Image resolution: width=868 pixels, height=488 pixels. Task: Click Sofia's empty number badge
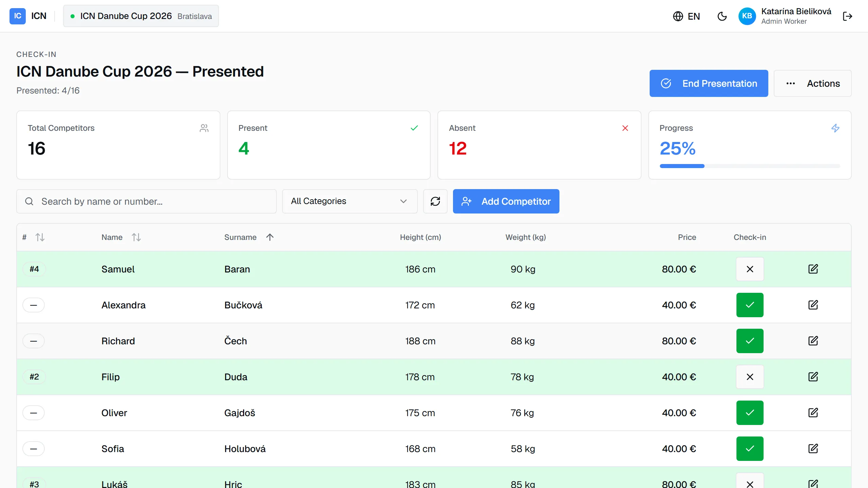click(x=34, y=449)
